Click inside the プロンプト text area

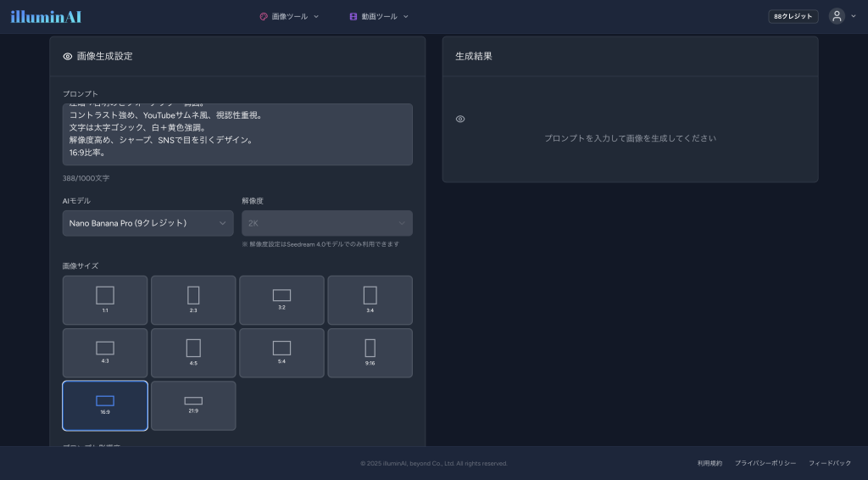[237, 134]
